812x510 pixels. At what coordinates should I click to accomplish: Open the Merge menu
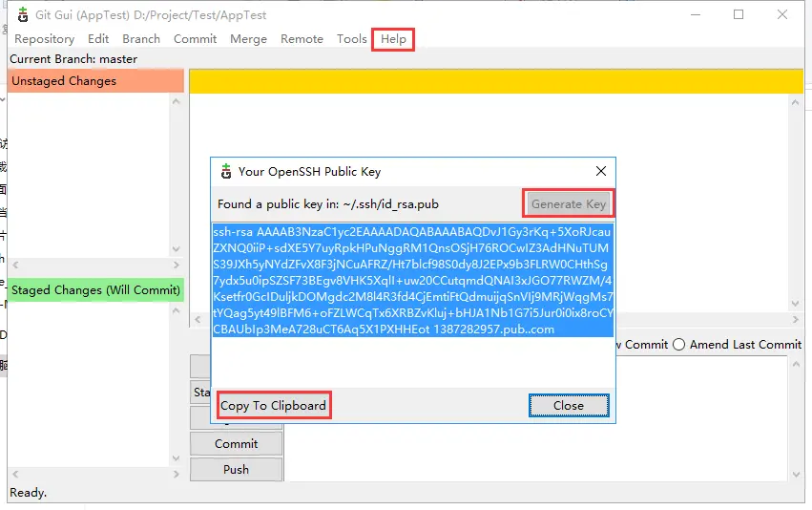click(x=249, y=39)
